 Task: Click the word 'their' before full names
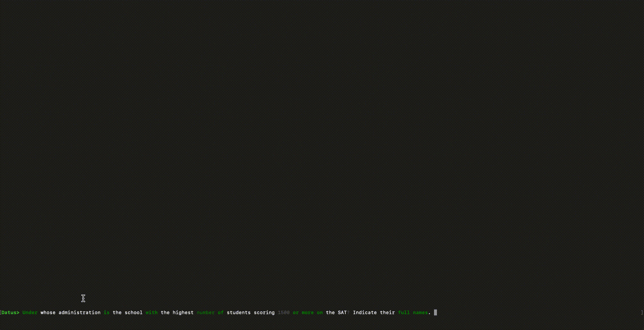[387, 312]
